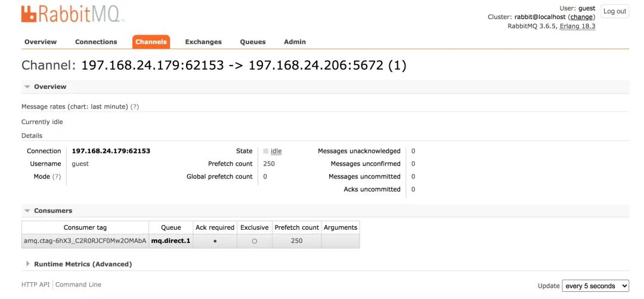Go to the Exchanges tab
The height and width of the screenshot is (299, 644).
[x=203, y=42]
